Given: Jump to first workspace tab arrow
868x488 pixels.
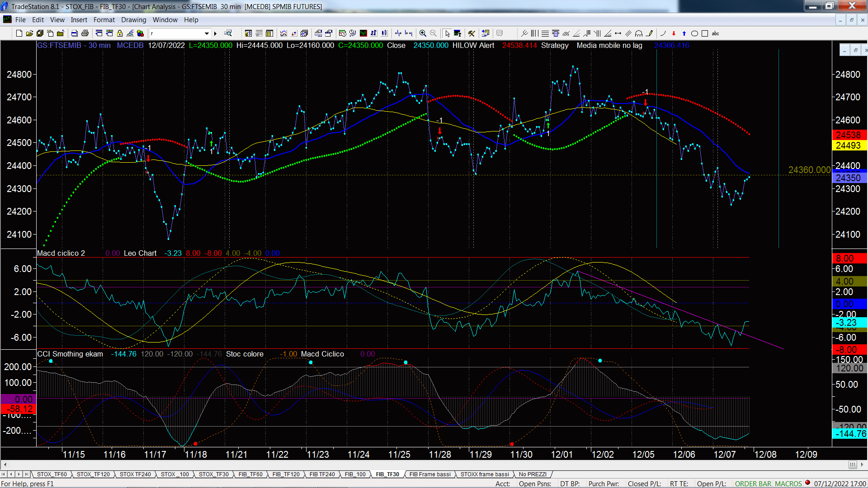Looking at the screenshot, I should 4,474.
